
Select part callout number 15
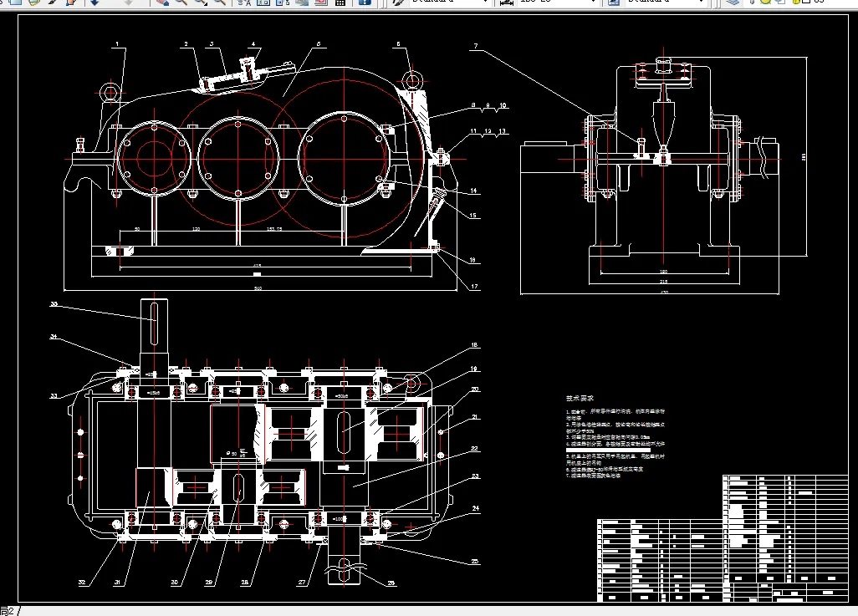coord(473,216)
